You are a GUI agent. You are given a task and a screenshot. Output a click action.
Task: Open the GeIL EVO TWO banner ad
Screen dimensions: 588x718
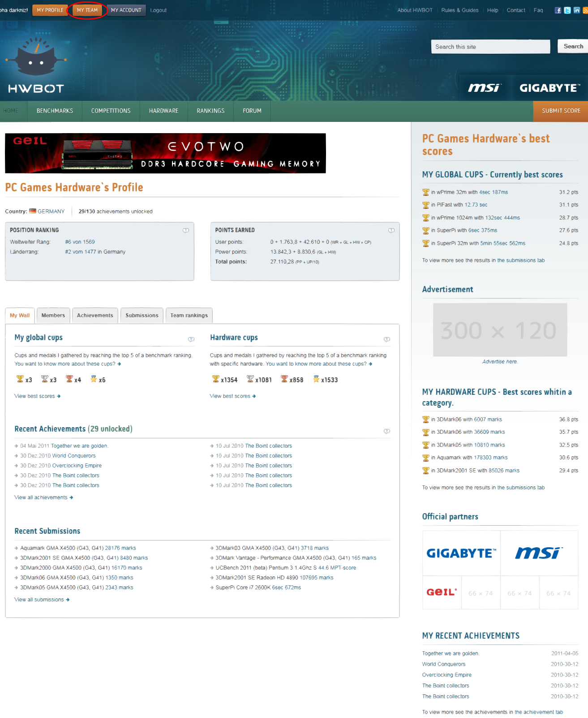click(165, 153)
